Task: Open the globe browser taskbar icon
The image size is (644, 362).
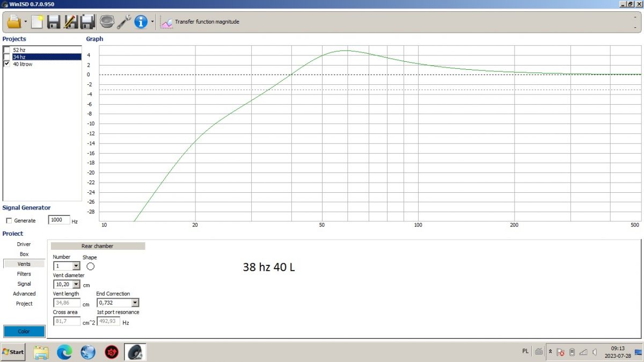Action: pos(88,352)
